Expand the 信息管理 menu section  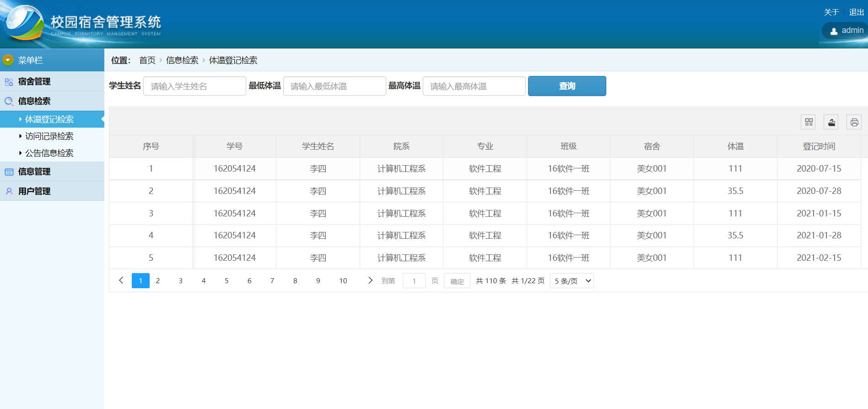(x=52, y=172)
